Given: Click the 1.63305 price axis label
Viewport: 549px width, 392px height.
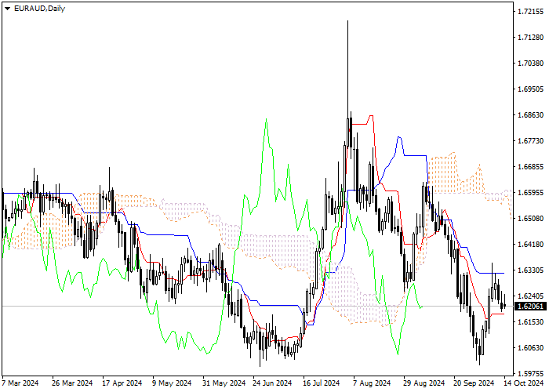Looking at the screenshot, I should pos(531,270).
